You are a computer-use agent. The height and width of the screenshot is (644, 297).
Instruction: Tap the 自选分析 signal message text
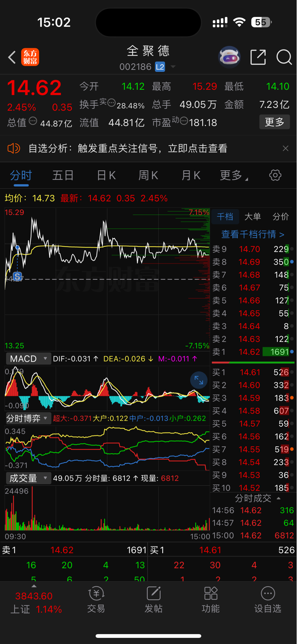click(128, 148)
